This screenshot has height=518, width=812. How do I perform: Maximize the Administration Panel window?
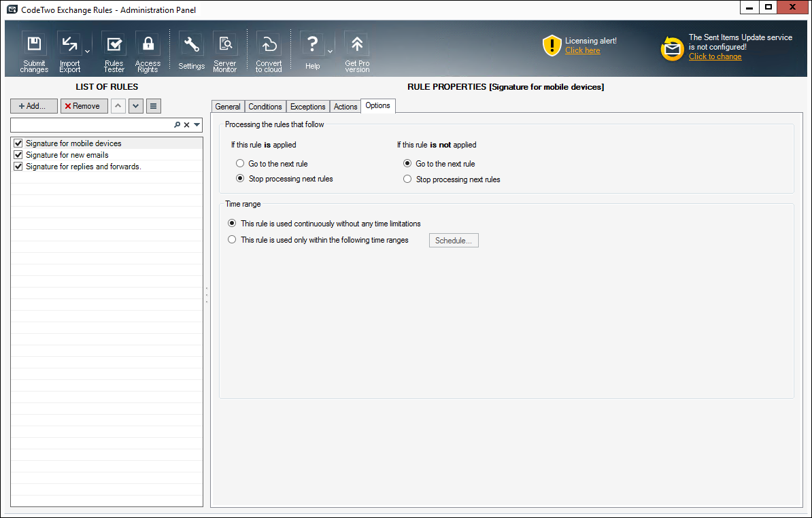pyautogui.click(x=768, y=7)
